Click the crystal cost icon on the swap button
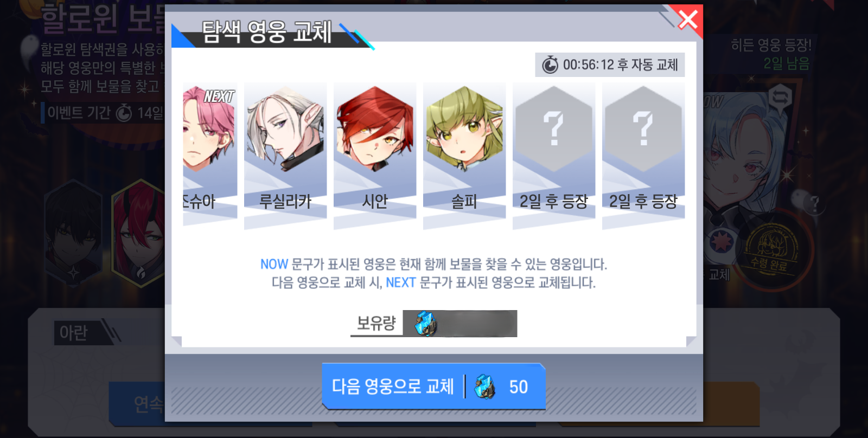Viewport: 868px width, 438px height. pyautogui.click(x=484, y=387)
